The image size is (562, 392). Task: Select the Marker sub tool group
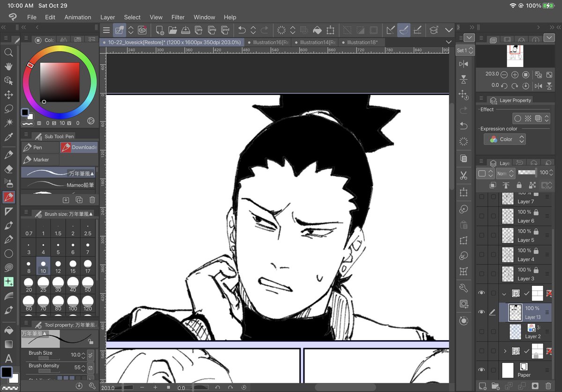pyautogui.click(x=40, y=160)
